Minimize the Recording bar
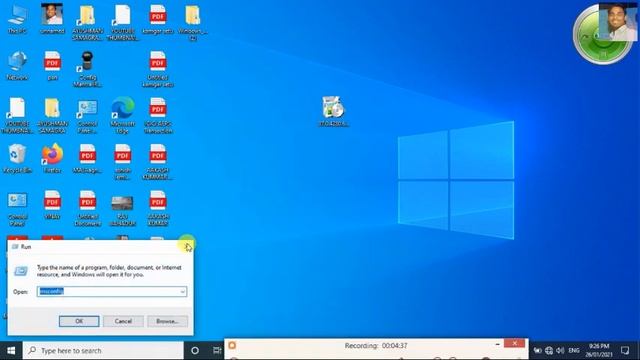Image resolution: width=640 pixels, height=360 pixels. click(x=497, y=344)
